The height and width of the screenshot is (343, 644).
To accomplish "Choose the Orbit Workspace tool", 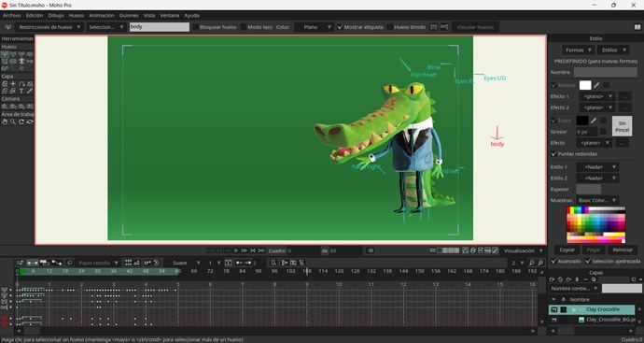I will [30, 121].
